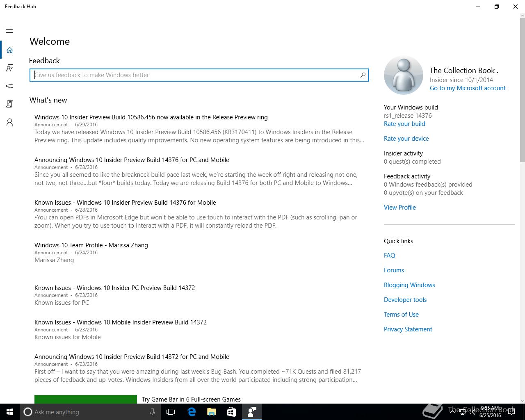Click Rate your build link
The width and height of the screenshot is (525, 420).
[404, 124]
